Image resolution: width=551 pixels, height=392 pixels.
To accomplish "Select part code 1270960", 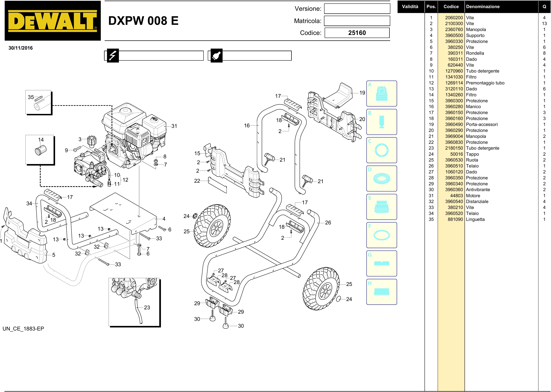I will (454, 71).
